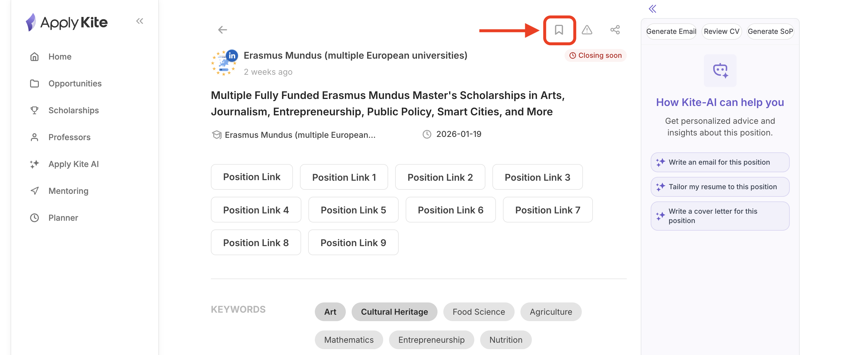This screenshot has width=868, height=355.
Task: Open Position Link 5
Action: pyautogui.click(x=353, y=210)
